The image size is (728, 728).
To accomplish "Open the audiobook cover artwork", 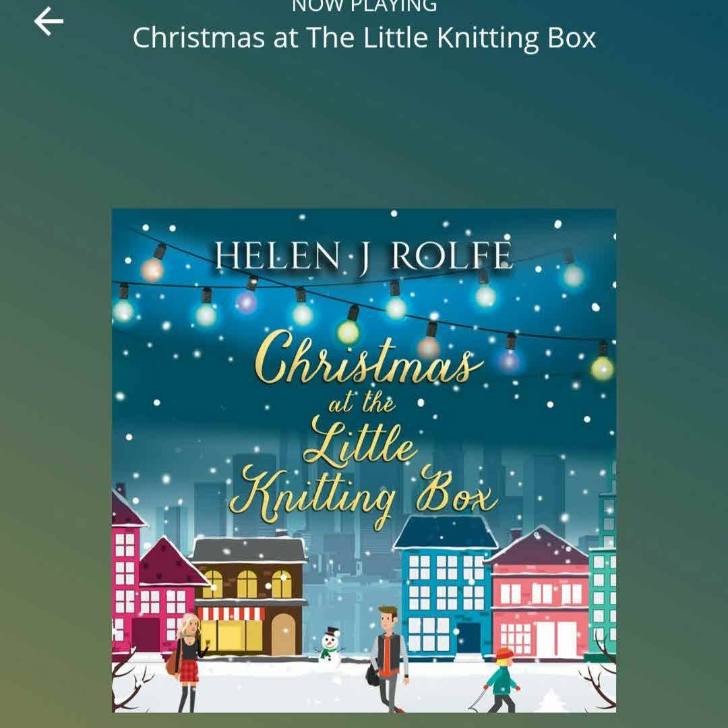I will [364, 460].
